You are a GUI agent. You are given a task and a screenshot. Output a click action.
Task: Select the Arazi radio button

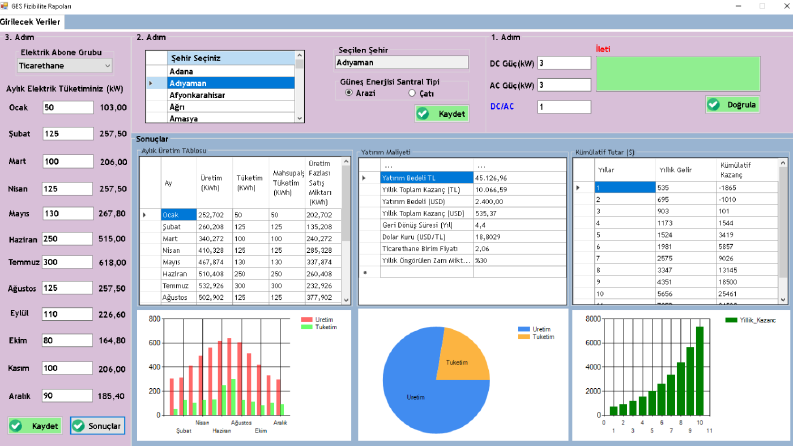[349, 93]
